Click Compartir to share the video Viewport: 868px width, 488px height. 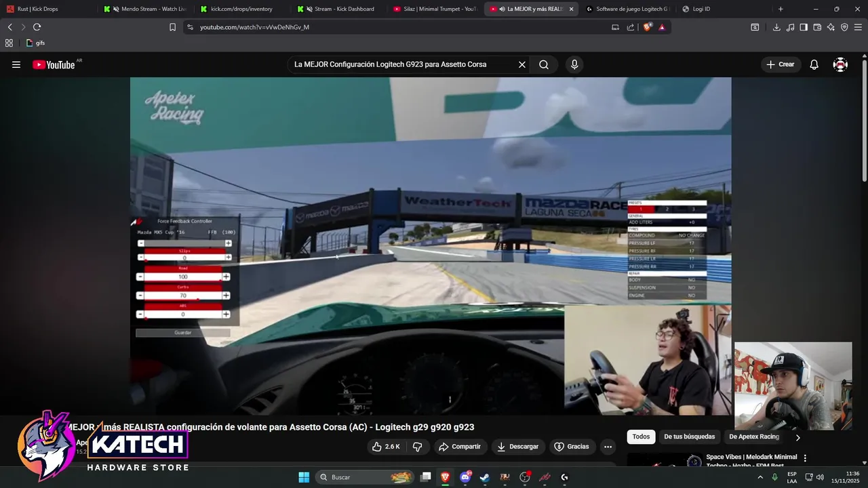click(x=460, y=447)
